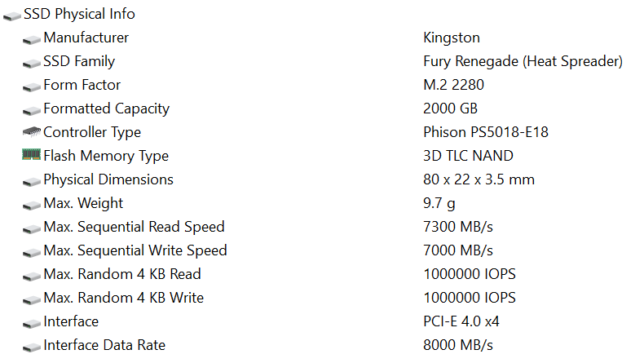644x363 pixels.
Task: Click the Phison PS5018-E18 controller value
Action: coord(486,132)
